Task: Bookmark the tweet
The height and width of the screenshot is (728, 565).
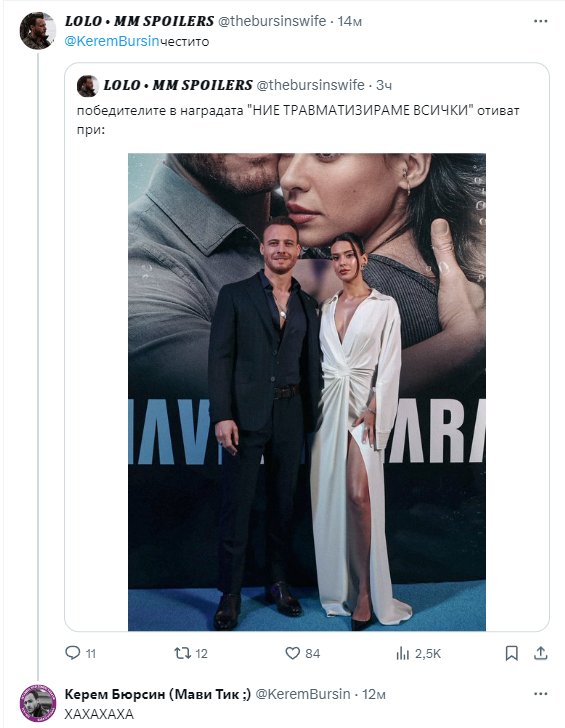Action: pos(511,653)
